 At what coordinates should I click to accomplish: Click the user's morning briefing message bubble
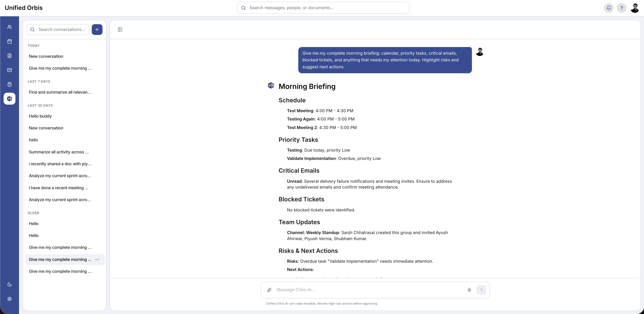385,60
